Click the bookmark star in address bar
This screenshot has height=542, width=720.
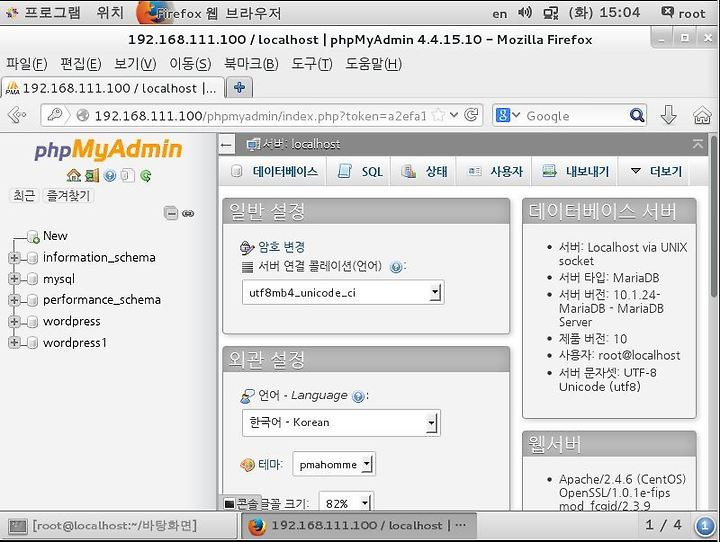click(x=439, y=115)
